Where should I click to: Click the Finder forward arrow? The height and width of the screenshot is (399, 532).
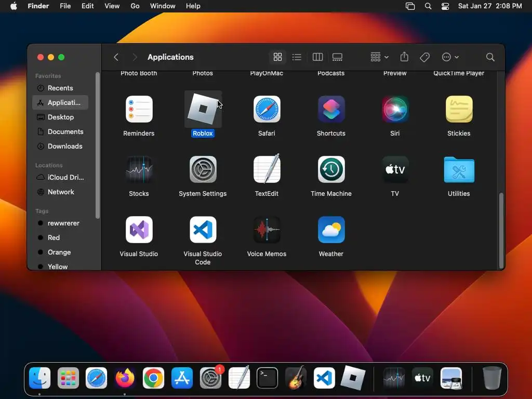pos(135,57)
